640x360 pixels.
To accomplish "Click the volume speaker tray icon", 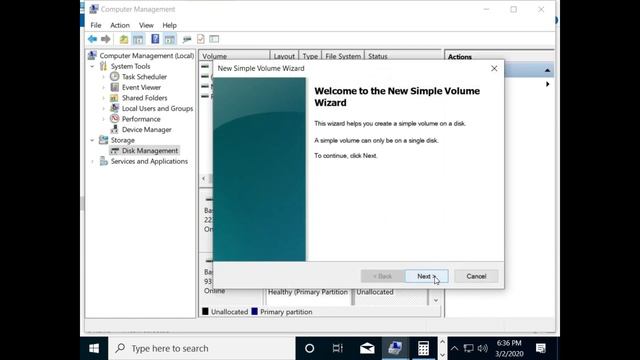I will (x=483, y=349).
